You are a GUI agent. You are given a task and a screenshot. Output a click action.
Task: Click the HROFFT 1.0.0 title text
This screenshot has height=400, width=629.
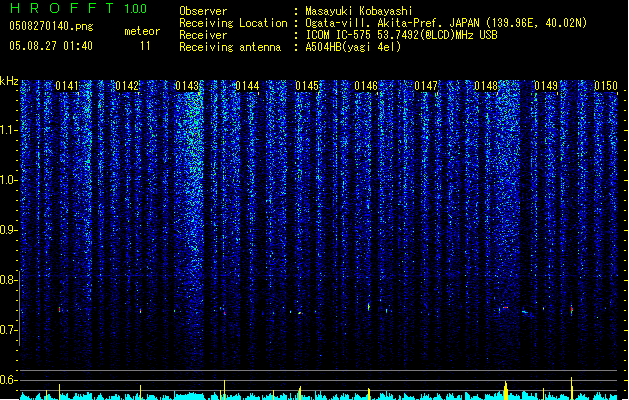point(79,8)
